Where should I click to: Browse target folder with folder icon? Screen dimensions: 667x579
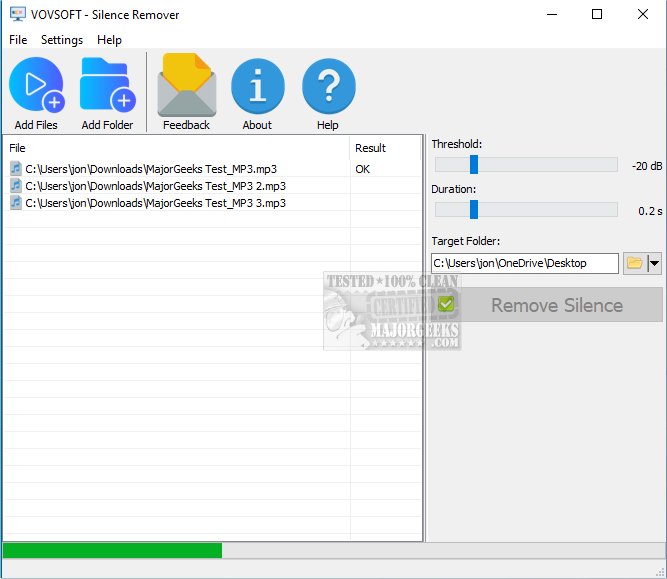[634, 263]
